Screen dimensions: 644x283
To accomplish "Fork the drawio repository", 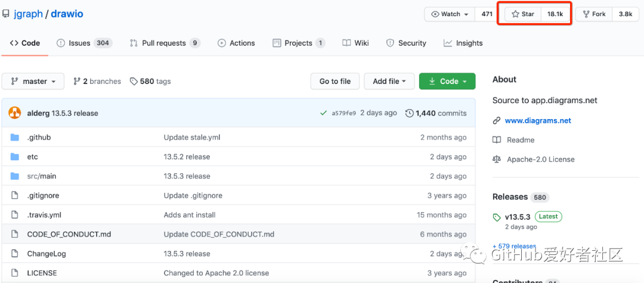I will [594, 14].
